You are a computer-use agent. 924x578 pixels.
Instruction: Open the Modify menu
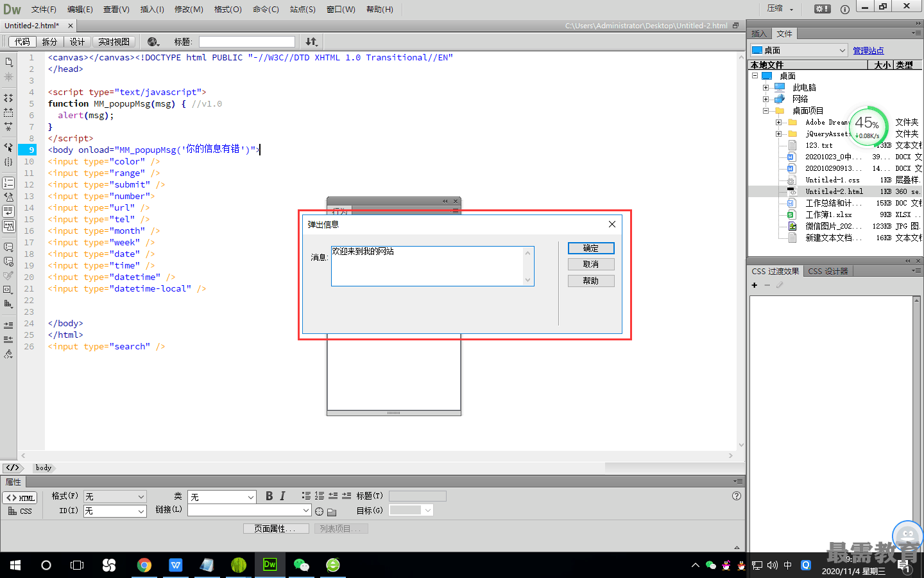[x=189, y=9]
